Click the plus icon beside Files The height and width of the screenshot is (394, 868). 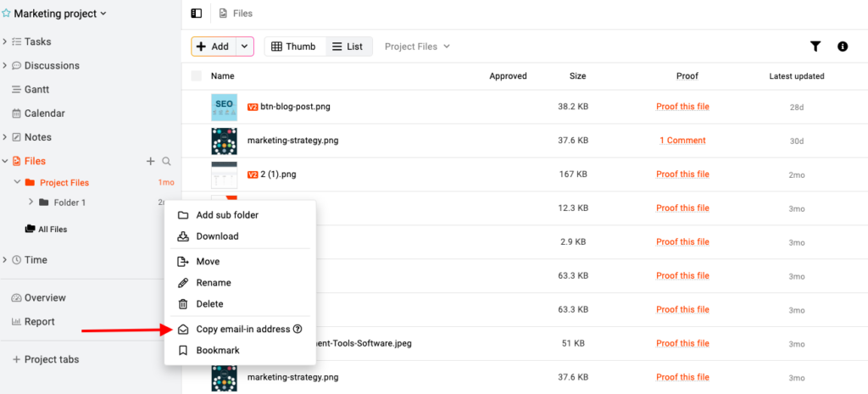tap(151, 161)
